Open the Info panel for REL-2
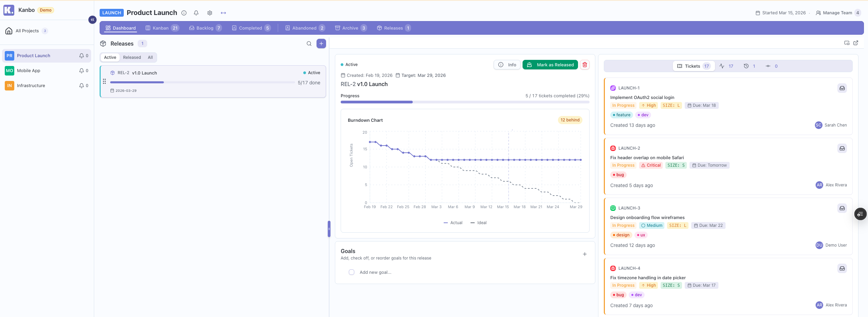 click(507, 65)
